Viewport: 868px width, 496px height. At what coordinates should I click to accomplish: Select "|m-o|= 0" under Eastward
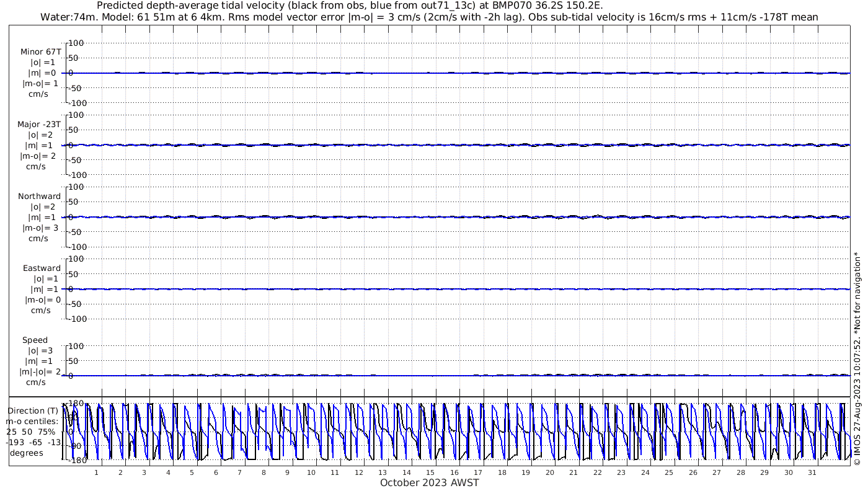(x=43, y=299)
